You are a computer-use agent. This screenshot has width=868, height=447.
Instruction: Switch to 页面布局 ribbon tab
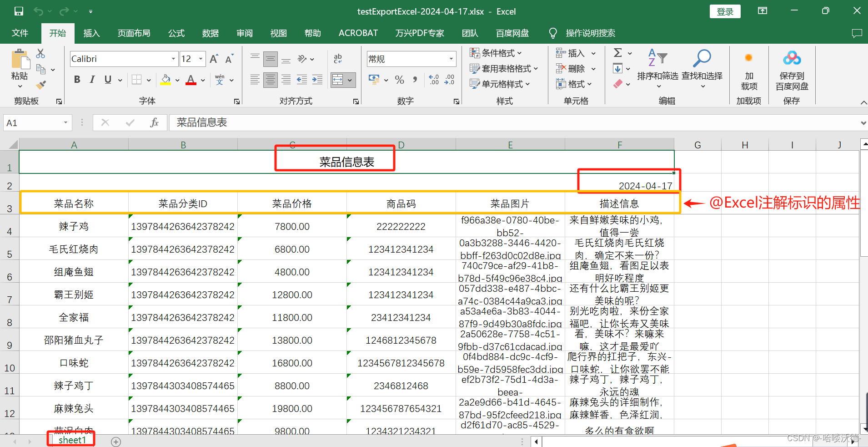[x=134, y=33]
